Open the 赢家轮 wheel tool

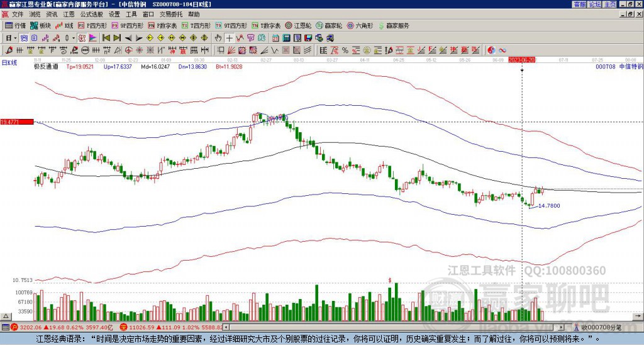tap(329, 25)
